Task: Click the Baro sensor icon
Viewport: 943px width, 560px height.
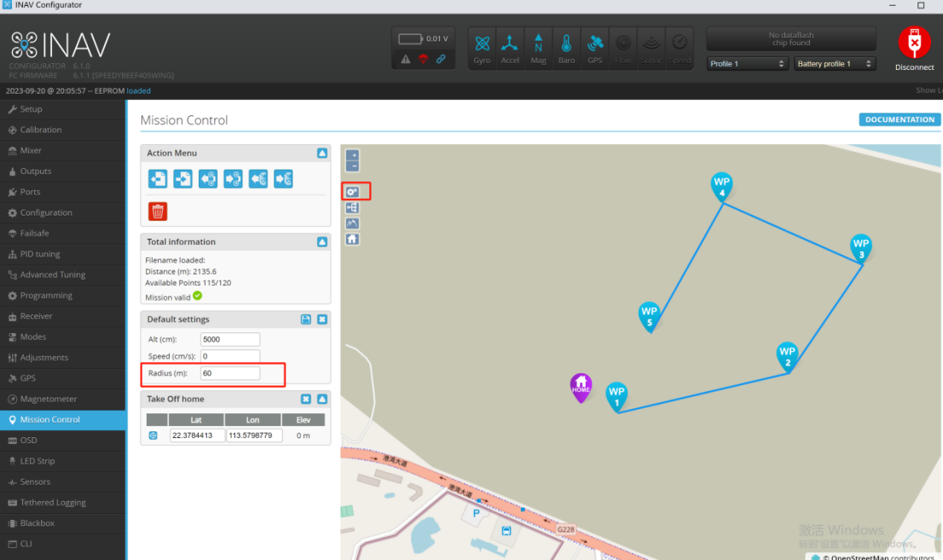Action: click(x=566, y=49)
